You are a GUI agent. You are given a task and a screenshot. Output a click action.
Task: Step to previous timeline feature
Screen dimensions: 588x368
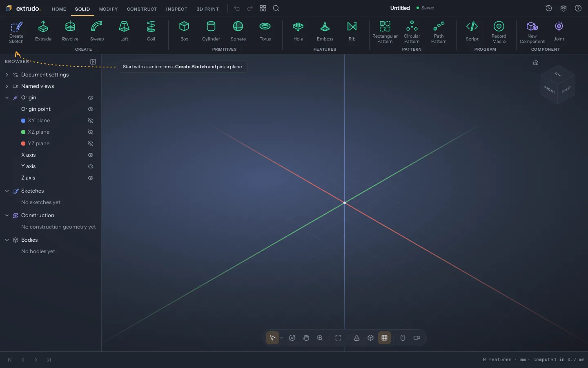(23, 360)
